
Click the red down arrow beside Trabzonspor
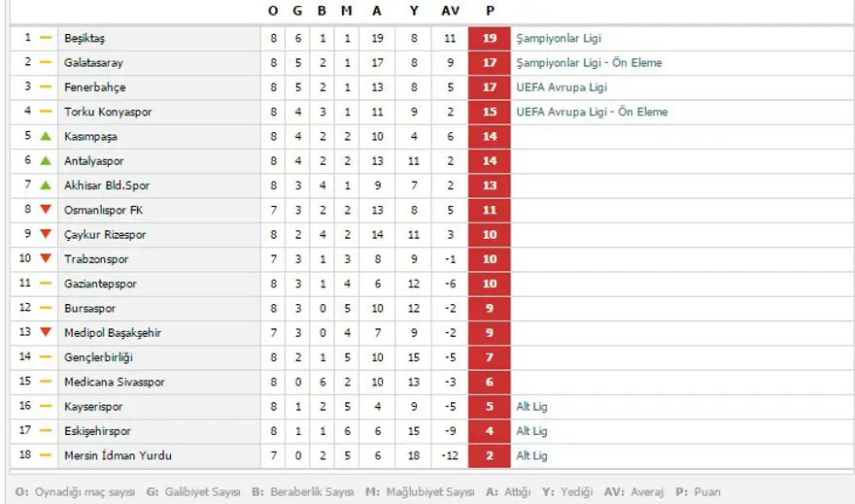click(x=45, y=258)
